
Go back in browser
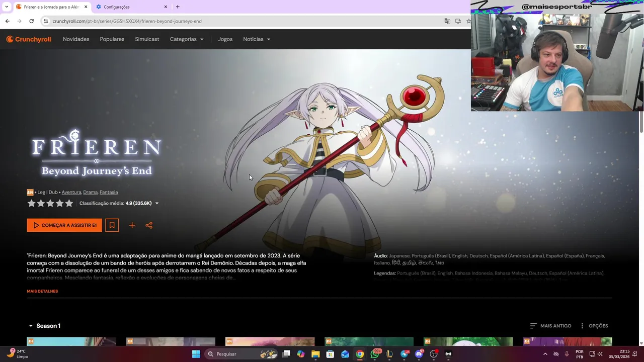(x=7, y=21)
